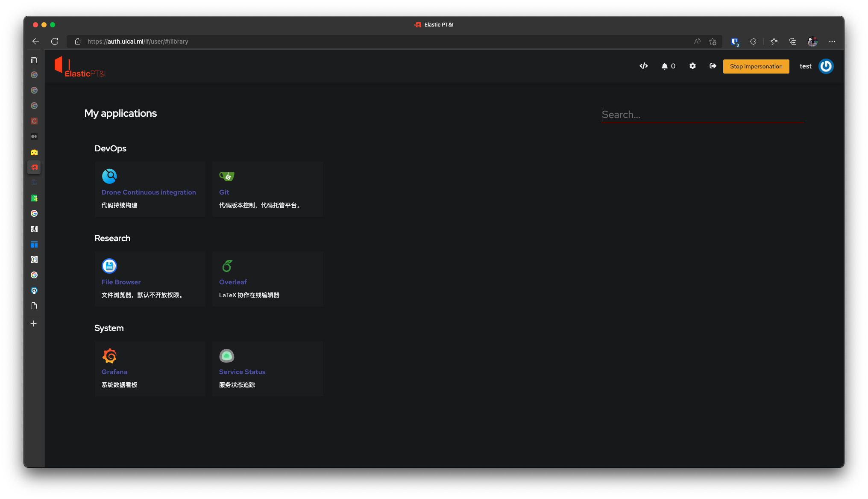Open user settings gear icon

coord(692,66)
